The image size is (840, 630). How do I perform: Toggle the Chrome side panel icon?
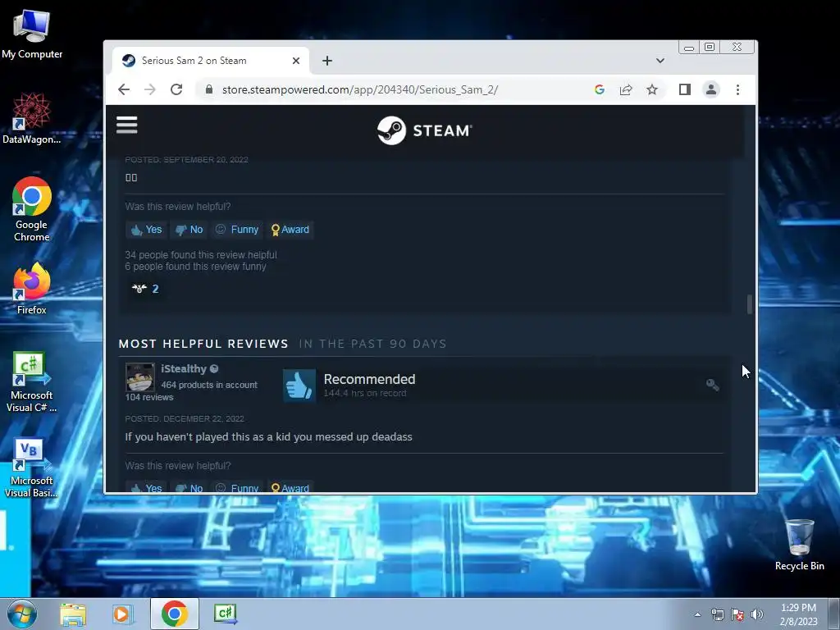[685, 89]
